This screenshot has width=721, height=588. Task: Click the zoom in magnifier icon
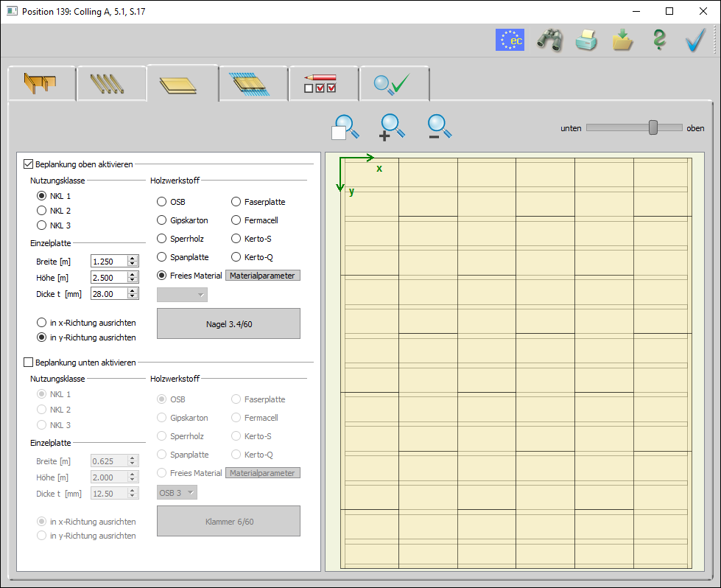pos(392,127)
